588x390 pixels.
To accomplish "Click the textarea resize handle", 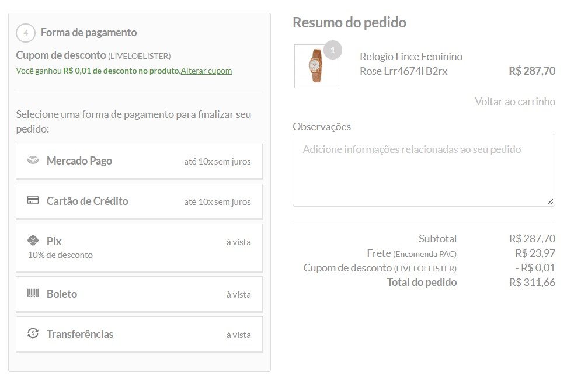I will click(x=549, y=202).
